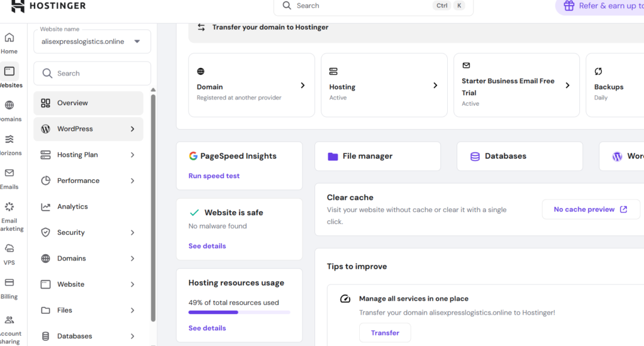This screenshot has width=644, height=346.
Task: Click the scrollbar up arrow in sidebar
Action: click(x=153, y=89)
